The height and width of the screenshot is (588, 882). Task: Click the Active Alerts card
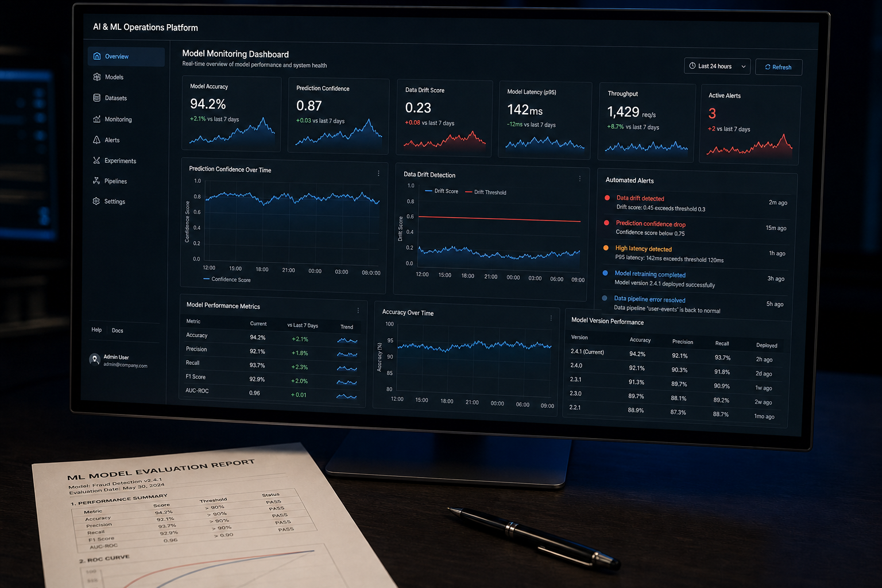(x=750, y=124)
